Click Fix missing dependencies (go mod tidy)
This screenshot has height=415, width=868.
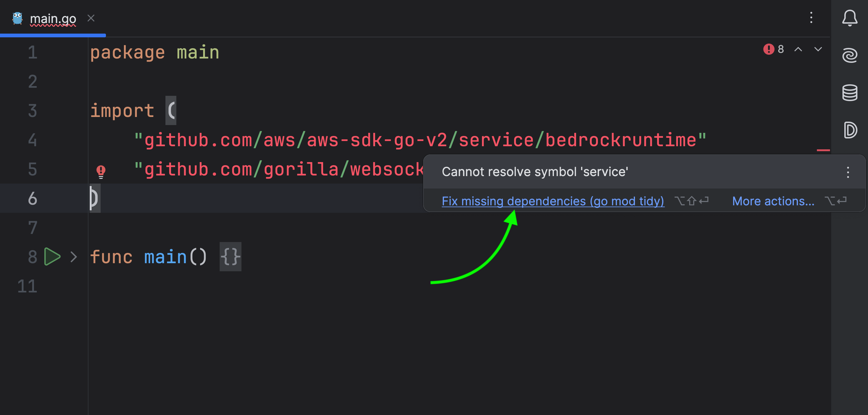click(553, 201)
